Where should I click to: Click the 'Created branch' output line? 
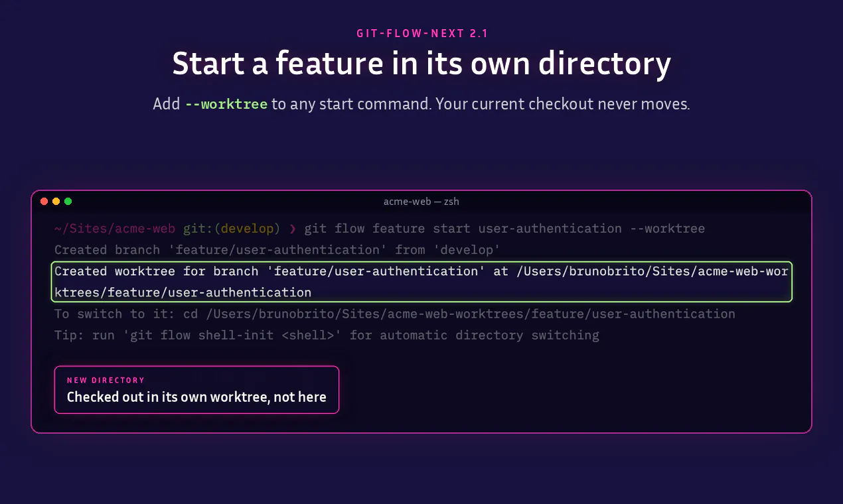277,250
